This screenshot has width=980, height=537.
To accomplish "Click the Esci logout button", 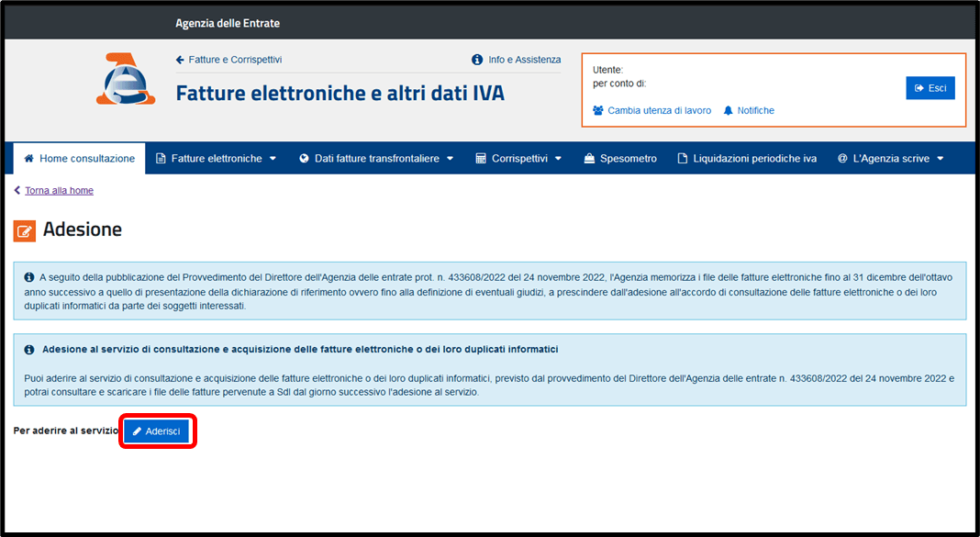I will (930, 88).
